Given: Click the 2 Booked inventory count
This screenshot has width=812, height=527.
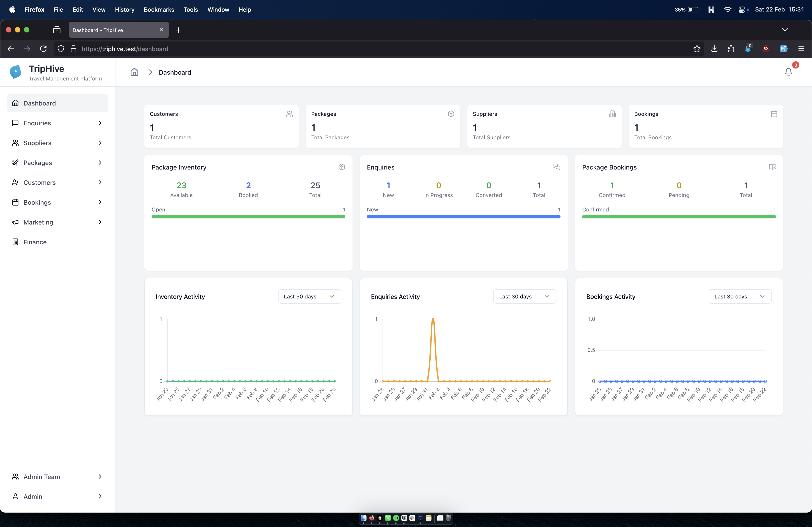Looking at the screenshot, I should click(x=248, y=186).
